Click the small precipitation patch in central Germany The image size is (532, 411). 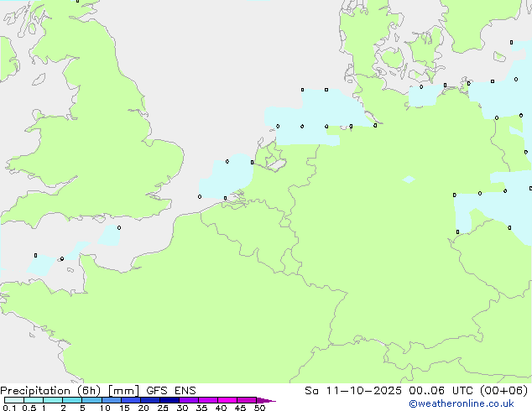(x=409, y=179)
